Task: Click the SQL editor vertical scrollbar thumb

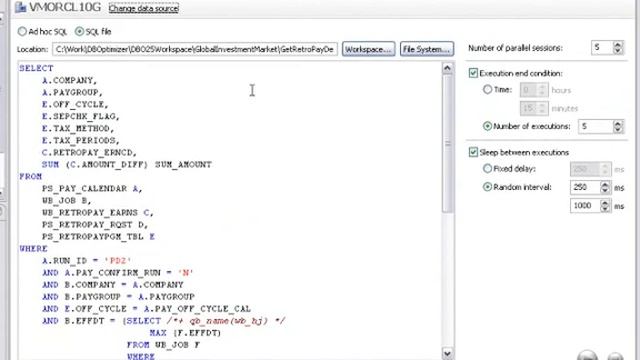Action: [x=447, y=143]
